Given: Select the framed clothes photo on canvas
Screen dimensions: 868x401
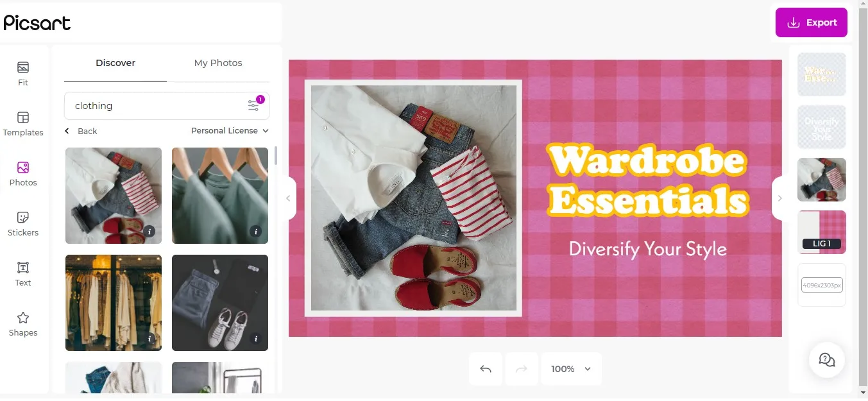Looking at the screenshot, I should click(413, 198).
